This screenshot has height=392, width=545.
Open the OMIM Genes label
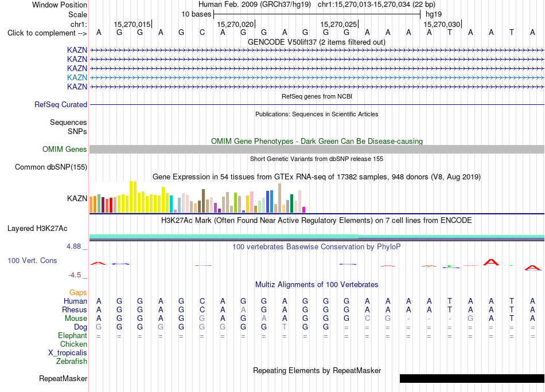(65, 150)
